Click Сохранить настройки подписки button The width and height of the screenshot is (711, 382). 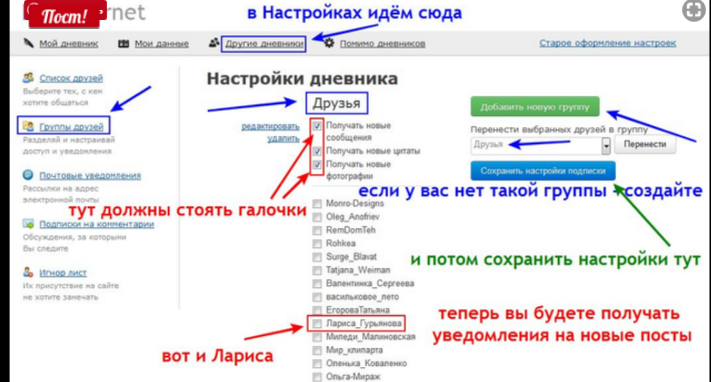(543, 171)
